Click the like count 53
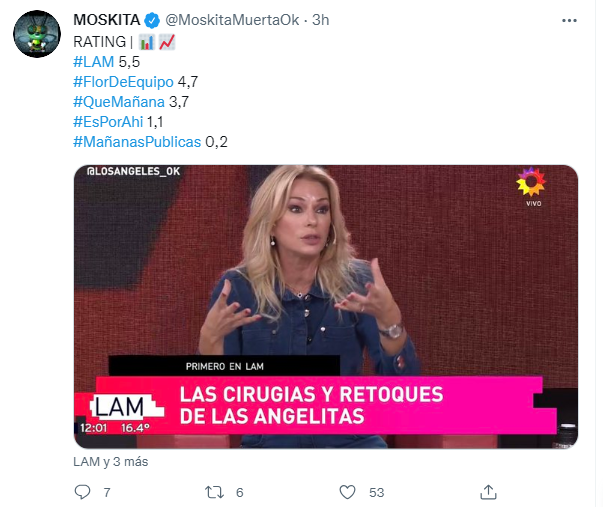The image size is (603, 507). pyautogui.click(x=376, y=492)
